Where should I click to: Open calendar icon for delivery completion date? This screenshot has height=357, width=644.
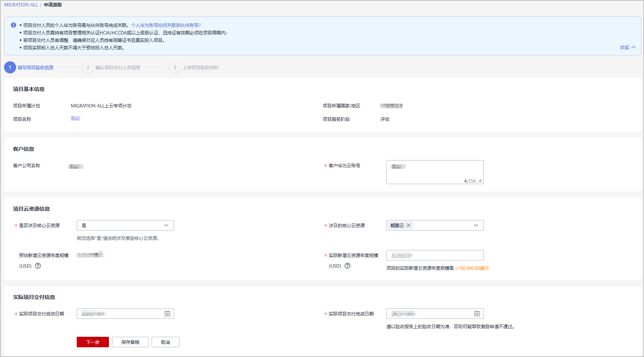[x=477, y=314]
